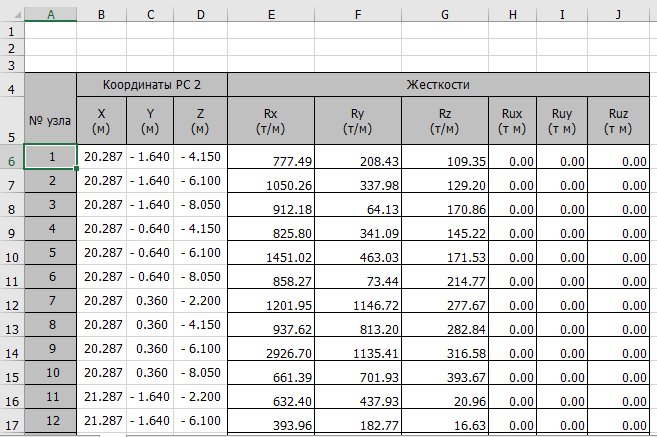Click the 'Ry (т/м)' heading cell
Image resolution: width=657 pixels, height=437 pixels.
point(358,121)
